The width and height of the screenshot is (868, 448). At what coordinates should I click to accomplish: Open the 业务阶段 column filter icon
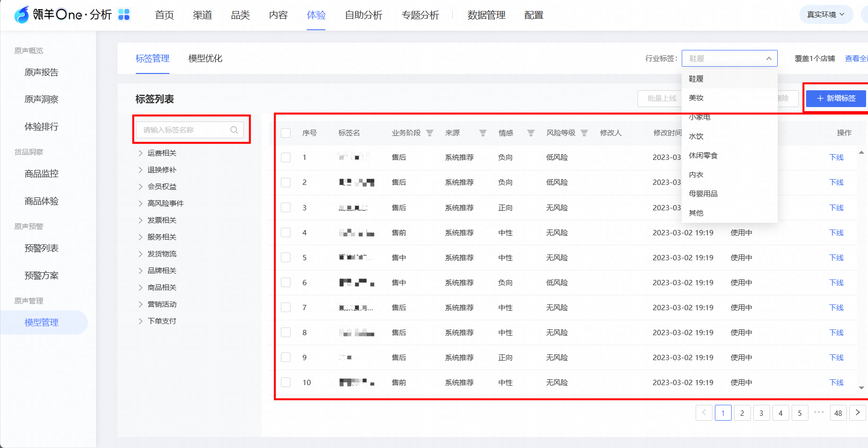pos(430,133)
